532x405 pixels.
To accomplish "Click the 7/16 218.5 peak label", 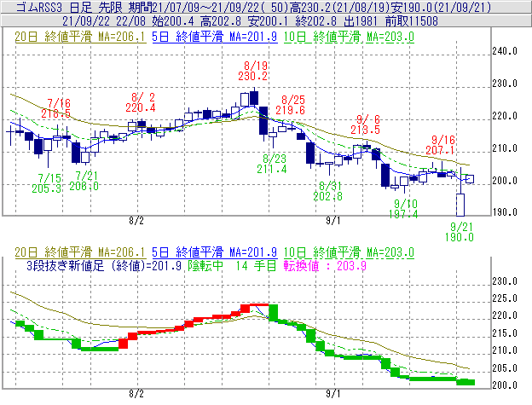I will tap(56, 108).
